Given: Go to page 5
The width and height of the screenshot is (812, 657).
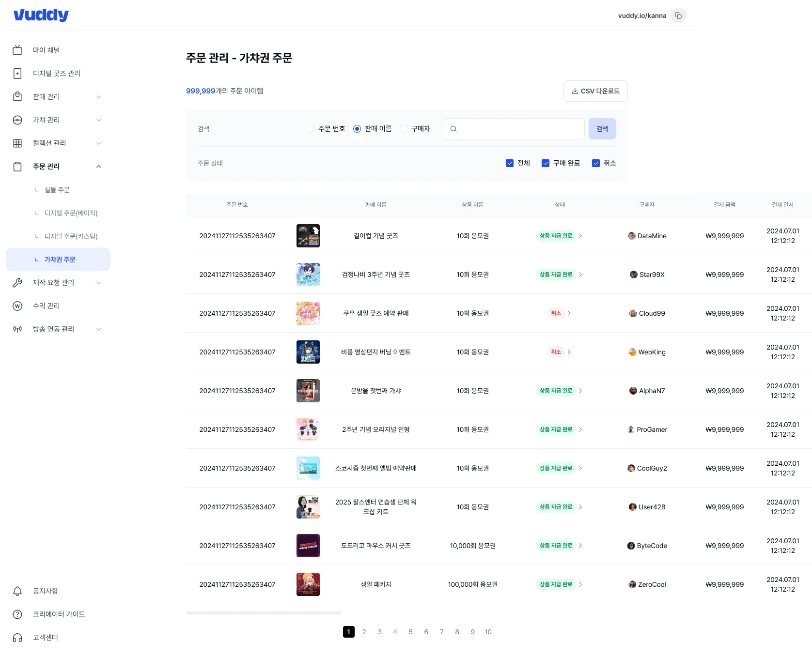Looking at the screenshot, I should point(411,632).
